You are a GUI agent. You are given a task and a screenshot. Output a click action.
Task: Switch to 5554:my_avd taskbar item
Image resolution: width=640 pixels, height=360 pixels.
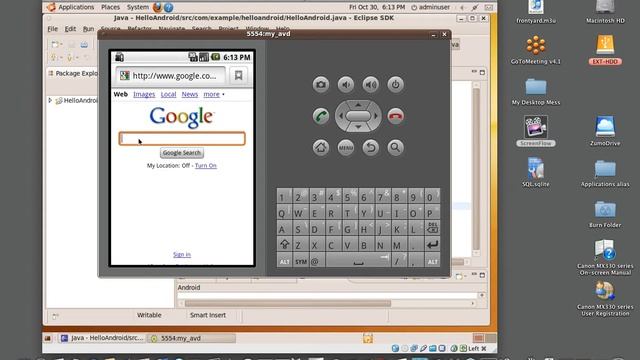191,338
